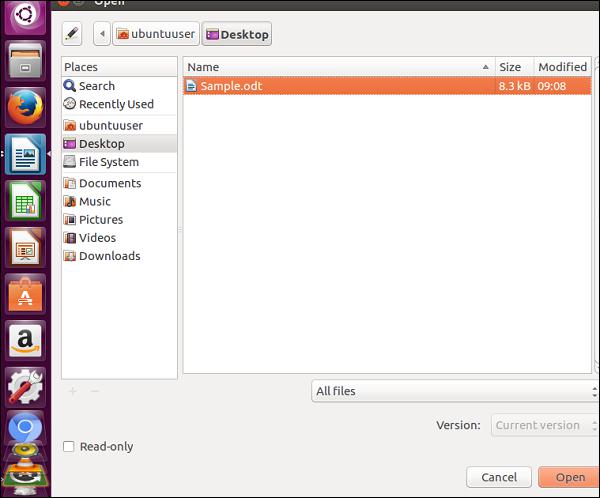
Task: Enable the Read-only checkbox
Action: click(x=69, y=447)
